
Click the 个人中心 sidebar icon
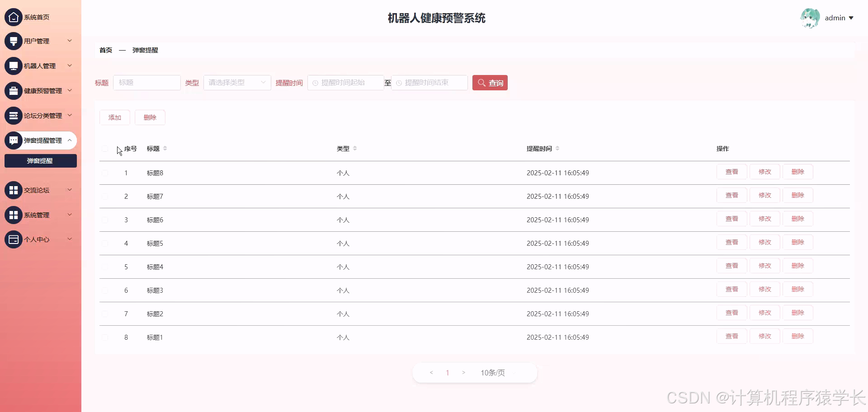pos(13,239)
